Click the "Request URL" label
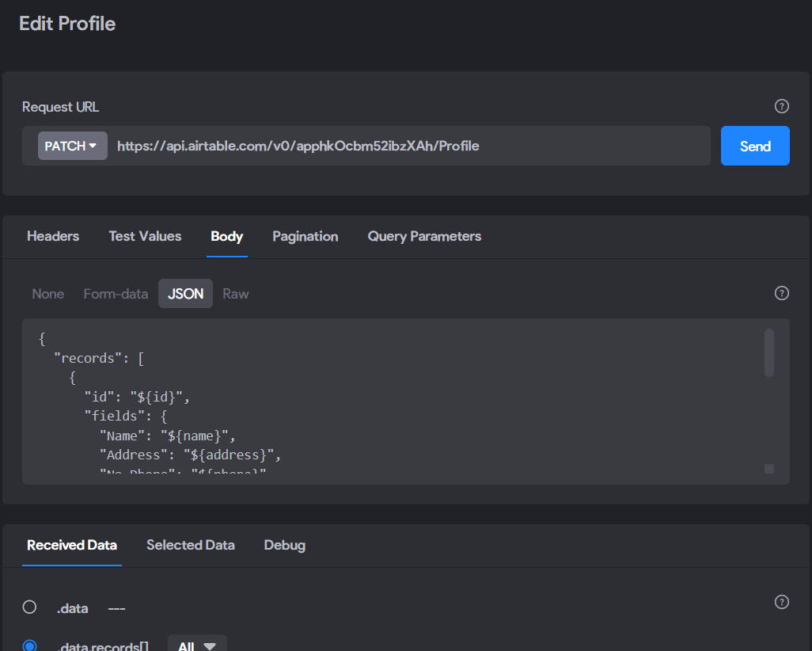The image size is (812, 651). pos(61,107)
